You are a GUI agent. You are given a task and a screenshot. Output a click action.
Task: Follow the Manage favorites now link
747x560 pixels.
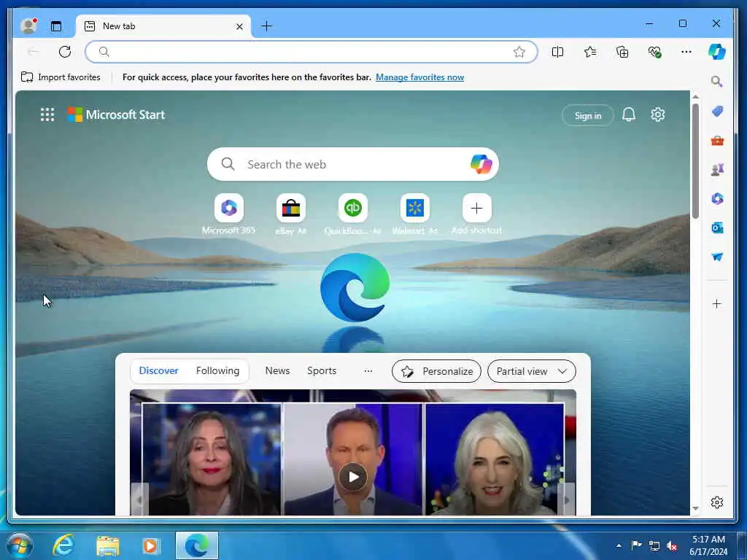(x=419, y=77)
